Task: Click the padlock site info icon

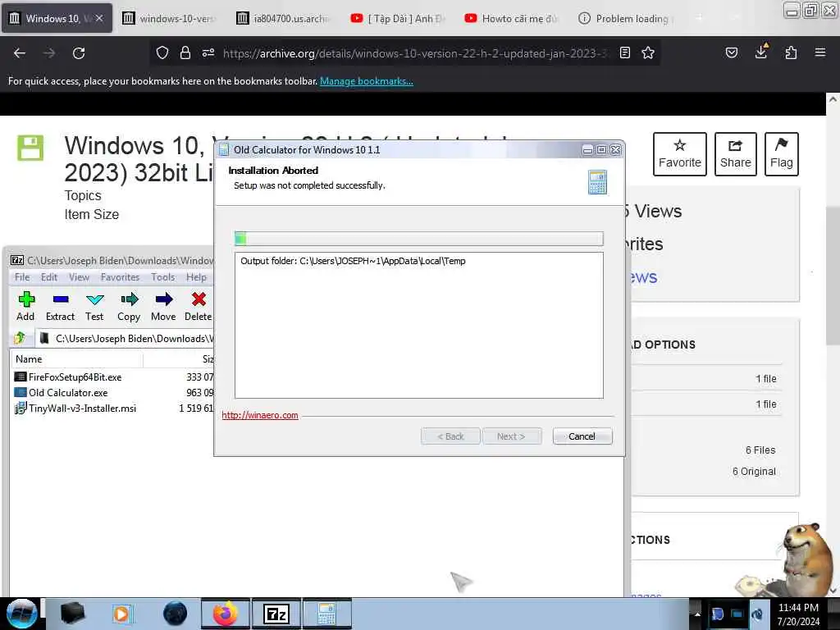Action: [185, 52]
